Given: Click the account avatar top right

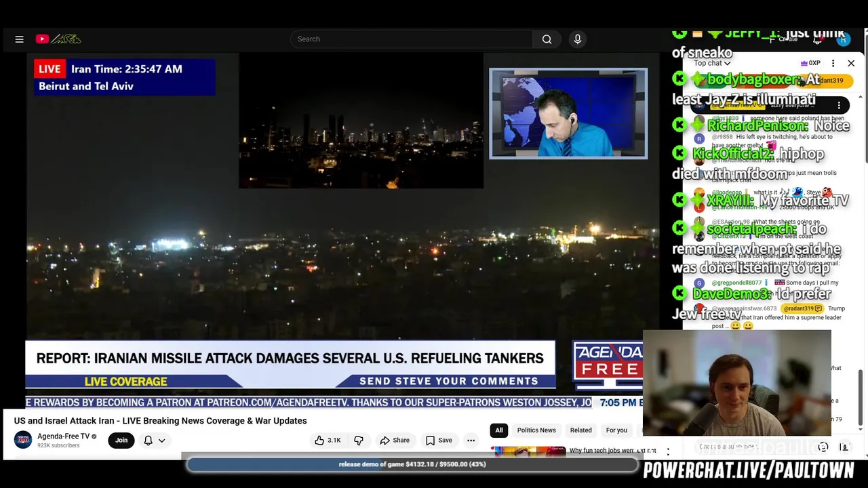Looking at the screenshot, I should 843,39.
